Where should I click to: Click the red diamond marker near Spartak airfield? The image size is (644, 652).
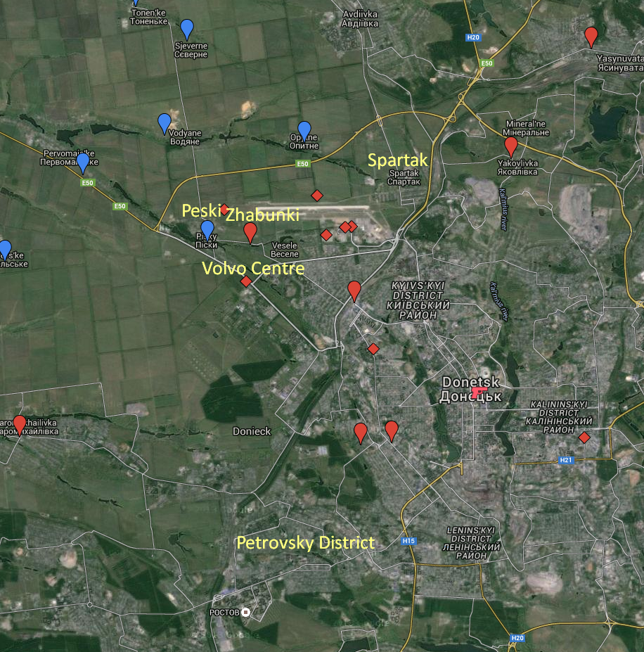click(x=316, y=194)
